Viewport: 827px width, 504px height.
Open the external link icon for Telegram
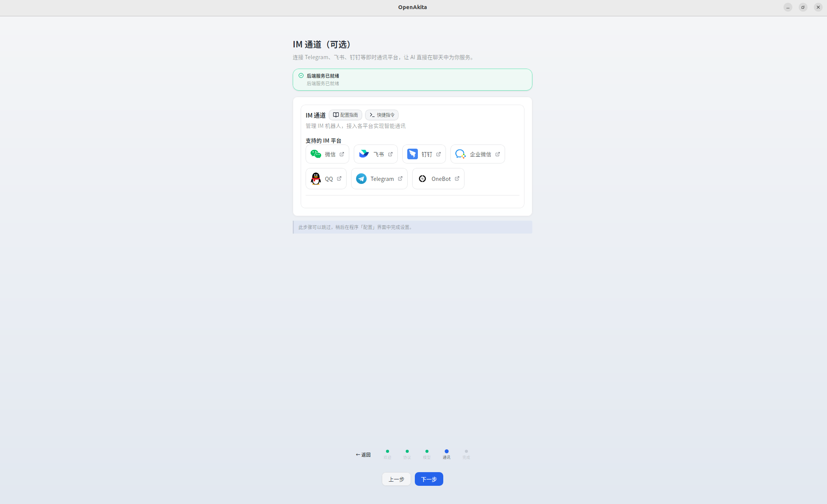click(x=400, y=178)
